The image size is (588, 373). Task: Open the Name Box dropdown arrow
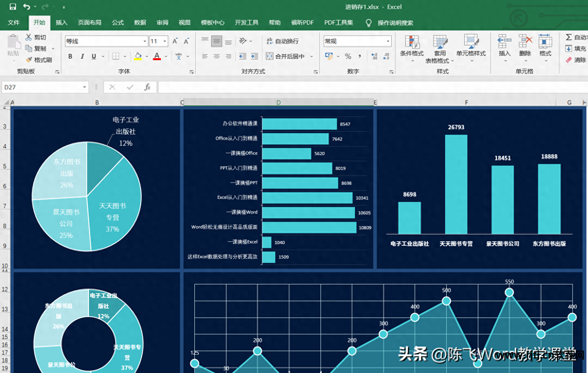pos(84,87)
